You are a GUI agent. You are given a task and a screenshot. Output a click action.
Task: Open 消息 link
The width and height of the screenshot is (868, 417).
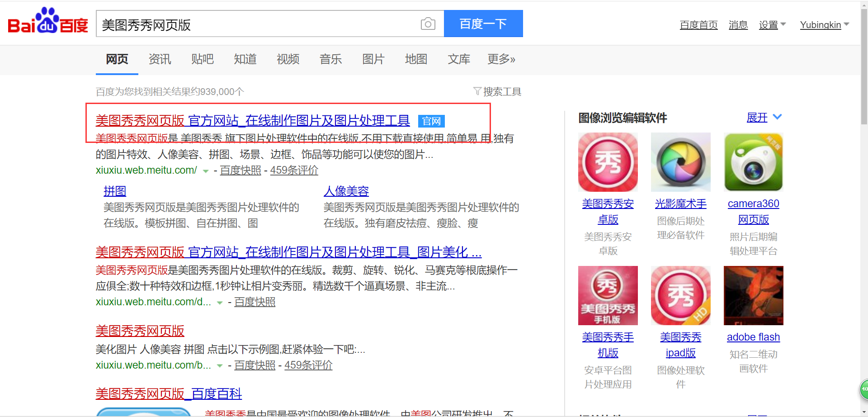pyautogui.click(x=738, y=25)
